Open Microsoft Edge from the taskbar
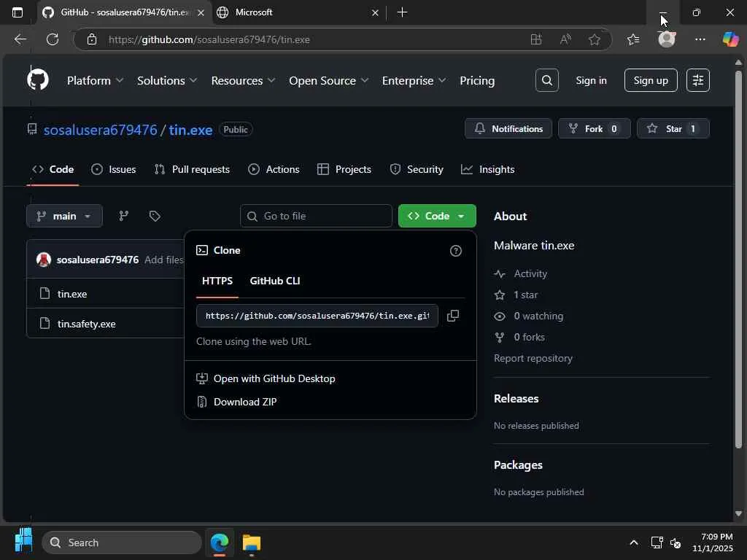The width and height of the screenshot is (747, 560). click(x=220, y=542)
